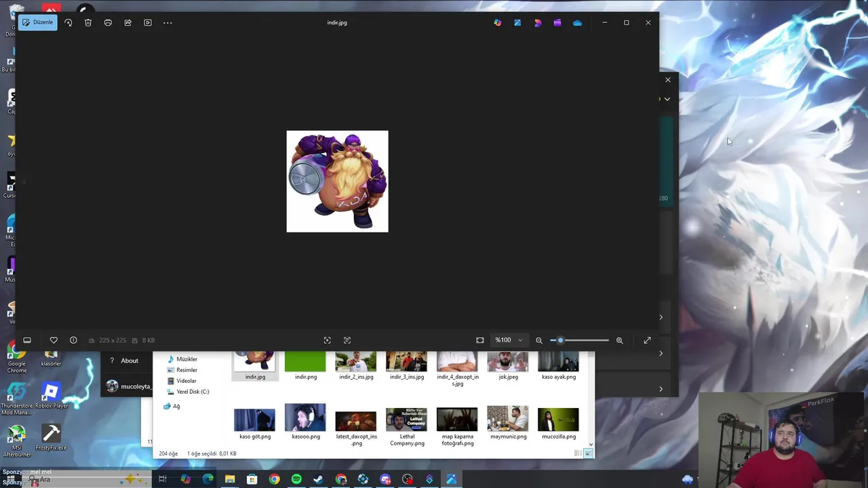Image resolution: width=868 pixels, height=488 pixels.
Task: Share the image via the share icon
Action: coord(127,22)
